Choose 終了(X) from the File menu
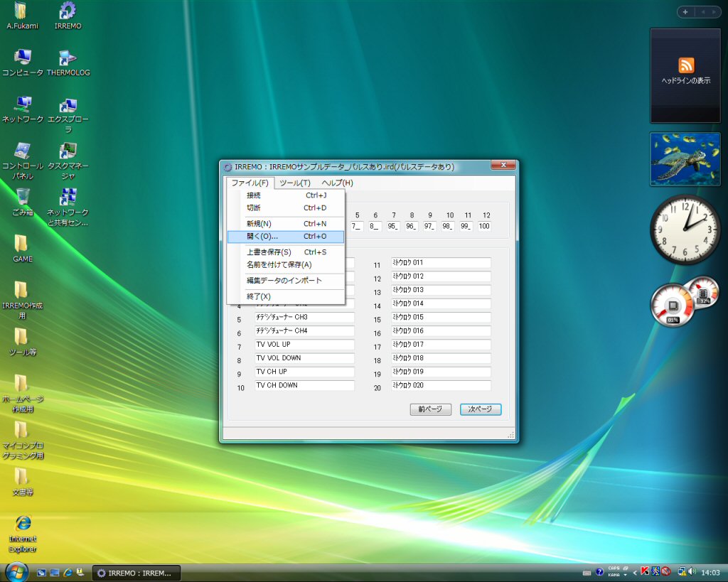This screenshot has width=728, height=582. pos(286,296)
